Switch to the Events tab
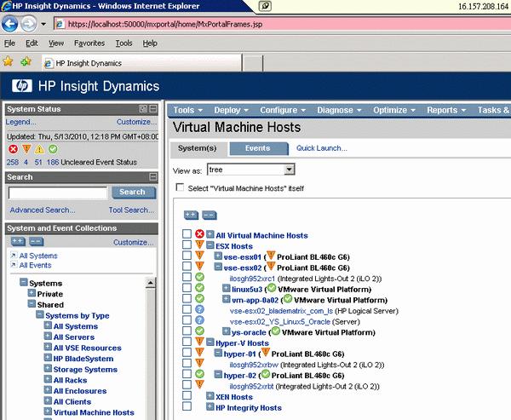The width and height of the screenshot is (511, 420). [x=258, y=148]
